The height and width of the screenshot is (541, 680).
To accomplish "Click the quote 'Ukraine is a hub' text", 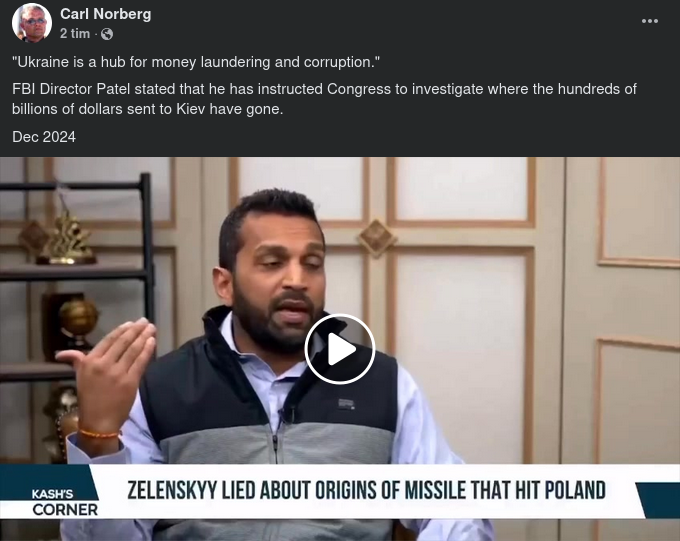I will (x=196, y=62).
